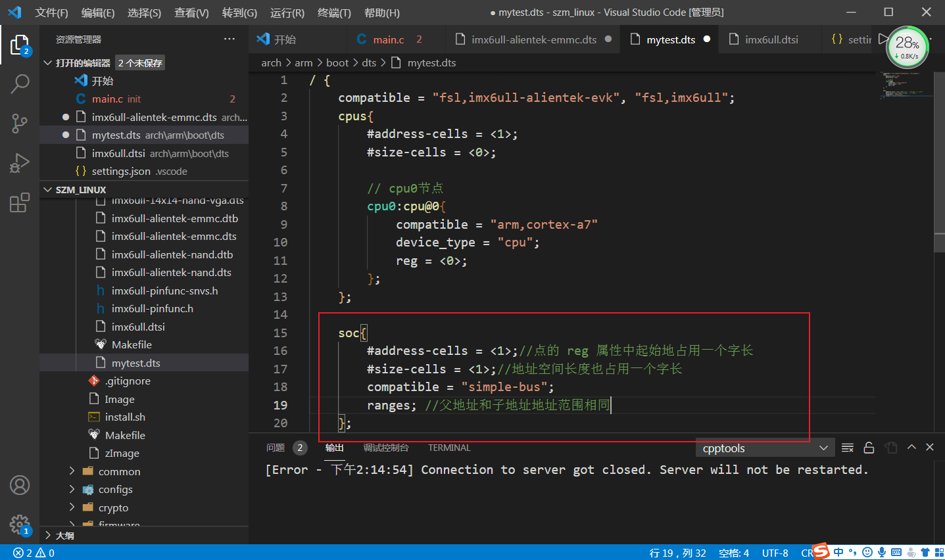Open the Accounts icon in activity bar
Screen dimensions: 945x560
tap(20, 485)
